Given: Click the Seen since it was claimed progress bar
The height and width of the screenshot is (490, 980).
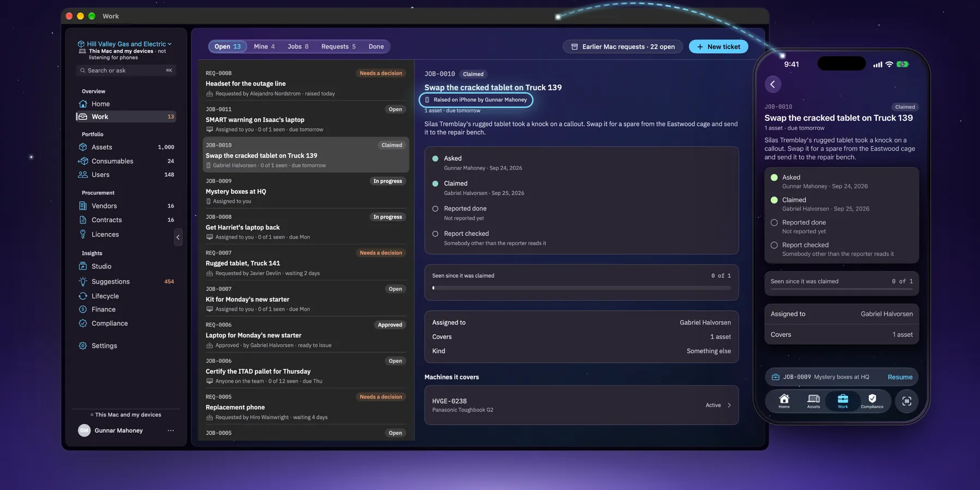Looking at the screenshot, I should (581, 288).
